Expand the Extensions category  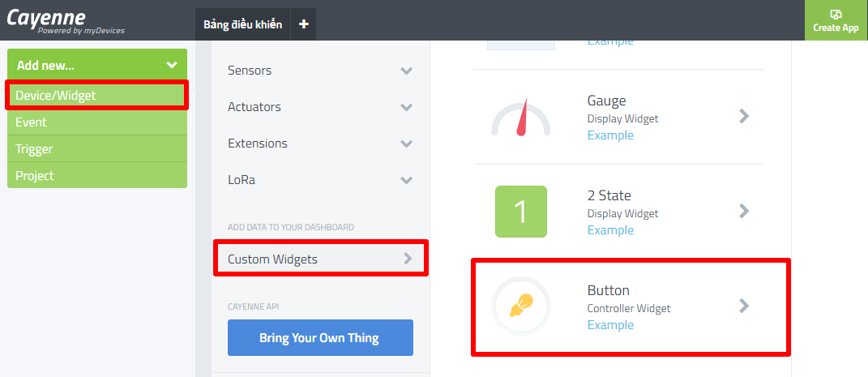[x=406, y=144]
